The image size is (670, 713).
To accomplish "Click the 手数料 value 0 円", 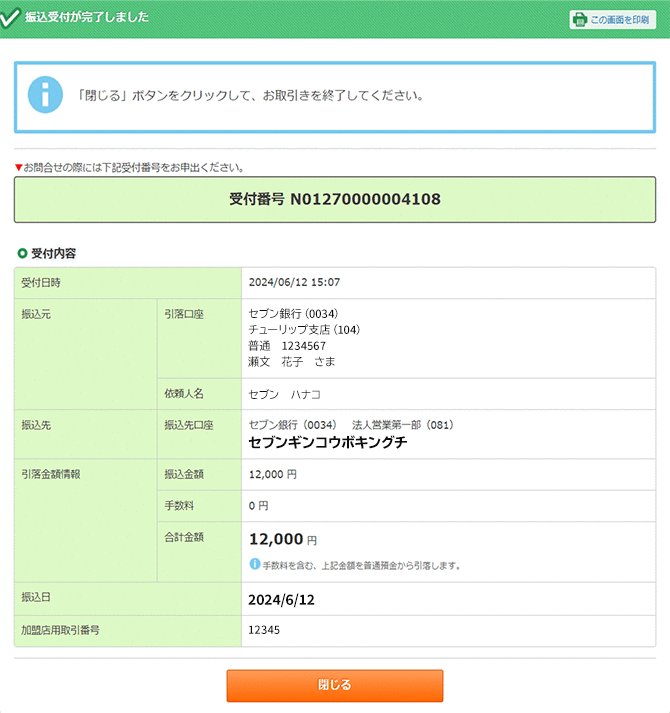I will click(x=258, y=506).
